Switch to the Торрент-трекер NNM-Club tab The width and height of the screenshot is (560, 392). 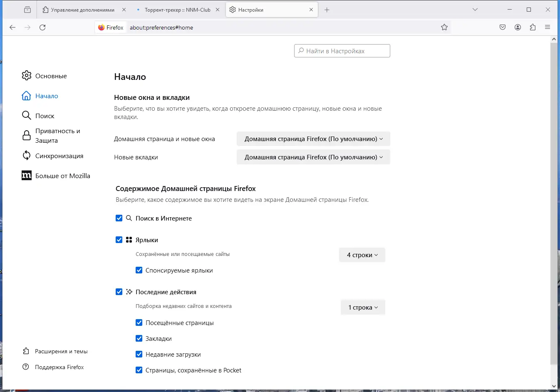click(x=177, y=10)
